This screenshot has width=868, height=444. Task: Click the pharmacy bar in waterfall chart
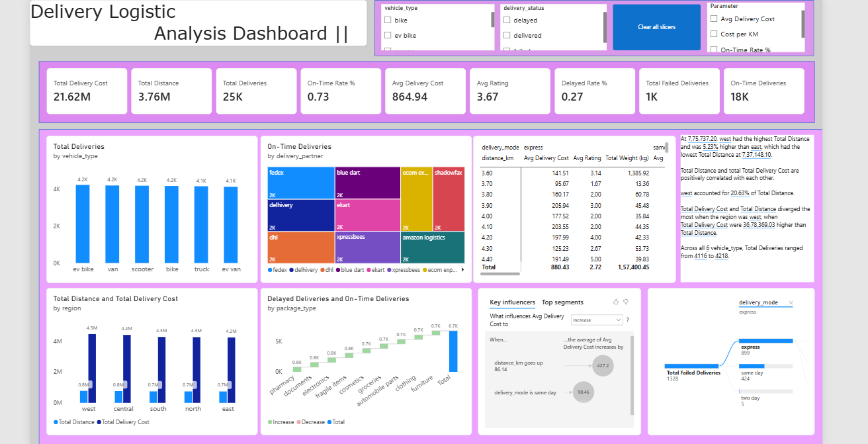(297, 369)
